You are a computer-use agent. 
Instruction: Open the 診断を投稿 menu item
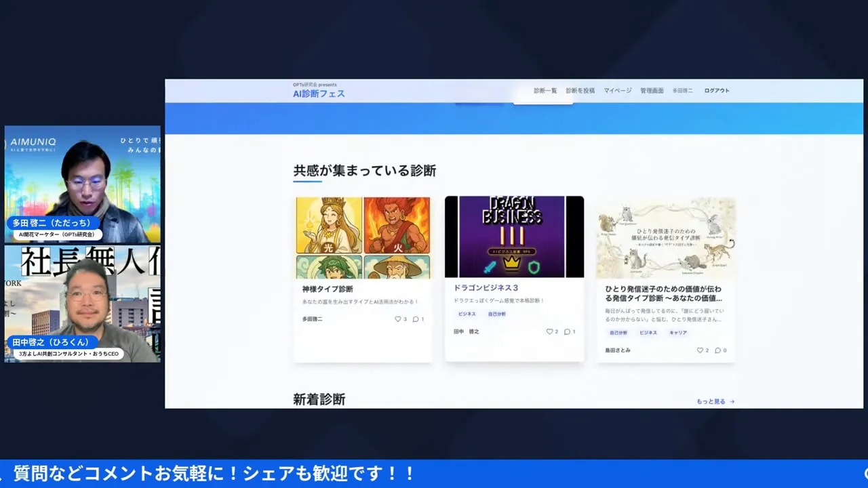580,90
